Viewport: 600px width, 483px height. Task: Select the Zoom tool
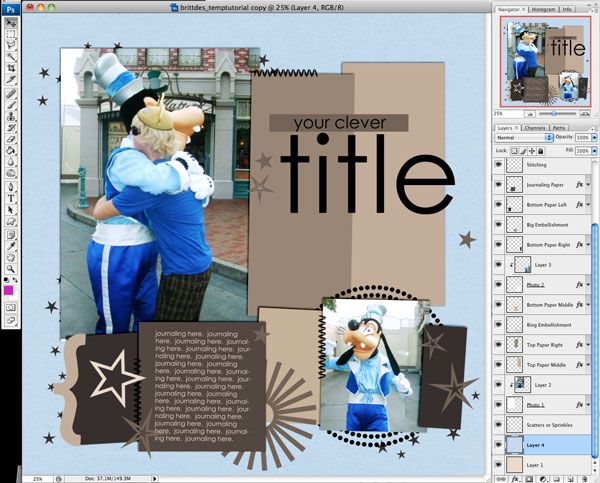click(11, 269)
